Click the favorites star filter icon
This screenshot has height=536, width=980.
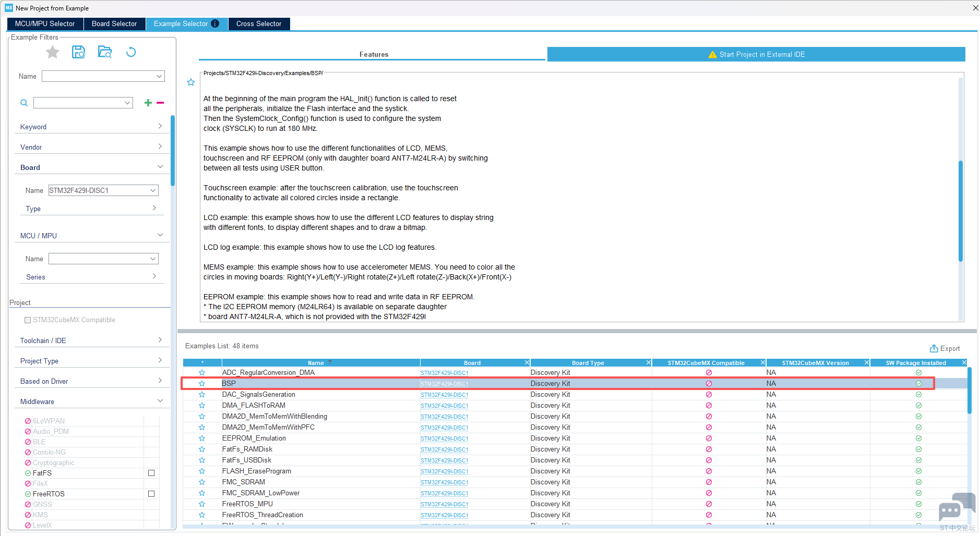coord(53,52)
